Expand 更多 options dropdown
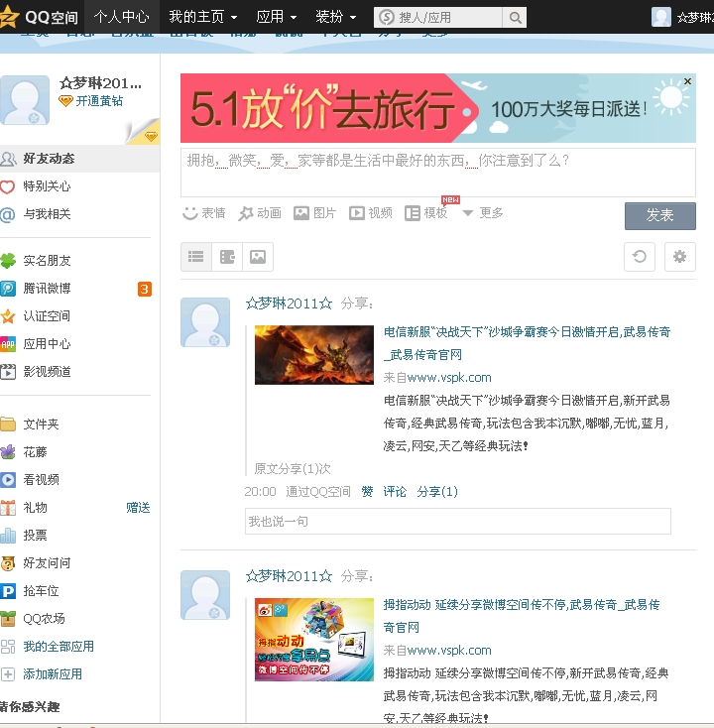 (483, 213)
